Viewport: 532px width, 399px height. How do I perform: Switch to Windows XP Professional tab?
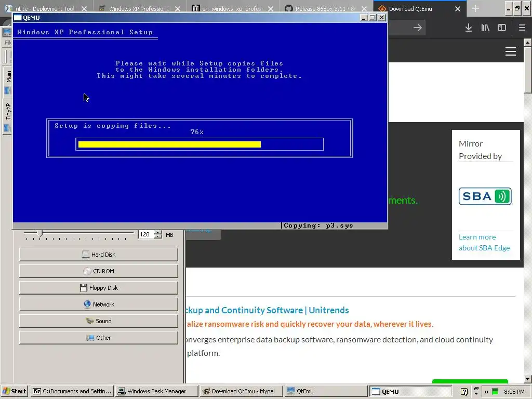[139, 9]
